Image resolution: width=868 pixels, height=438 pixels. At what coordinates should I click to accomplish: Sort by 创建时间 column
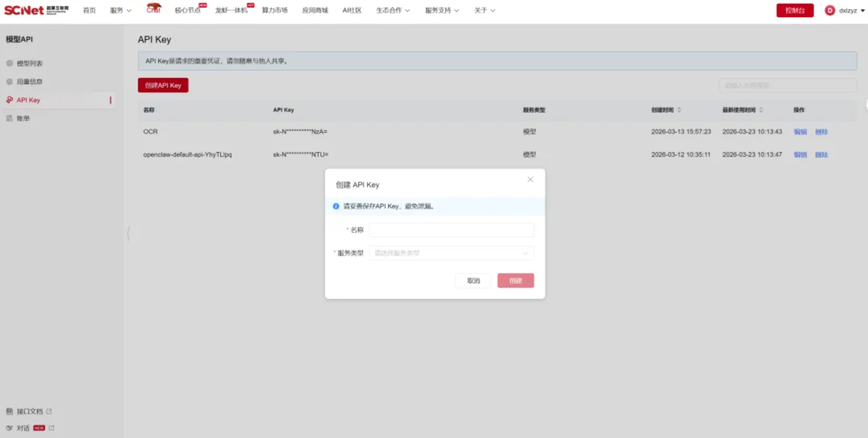pyautogui.click(x=679, y=110)
